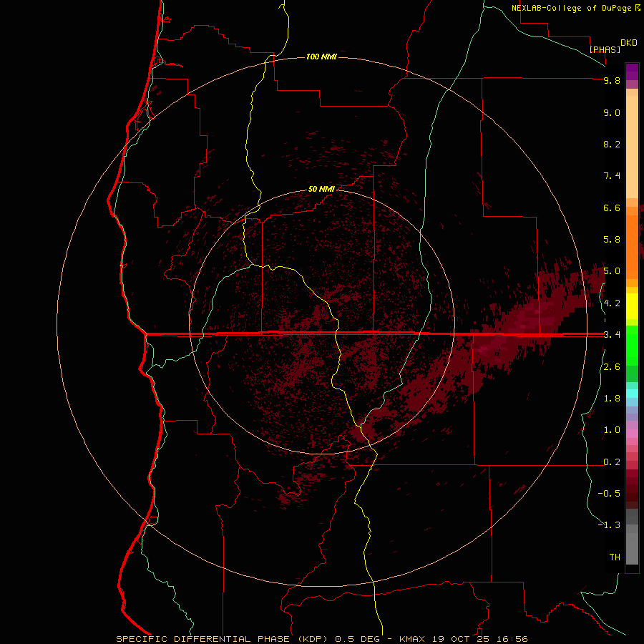Screen dimensions: 644x644
Task: Pick the cyan segment of the color bar
Action: pos(632,394)
